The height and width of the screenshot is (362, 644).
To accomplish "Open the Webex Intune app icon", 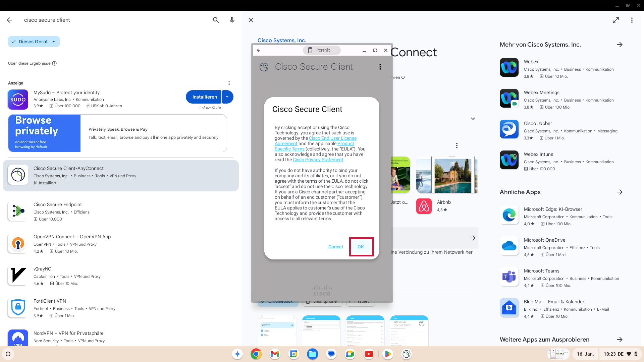I will [x=509, y=160].
